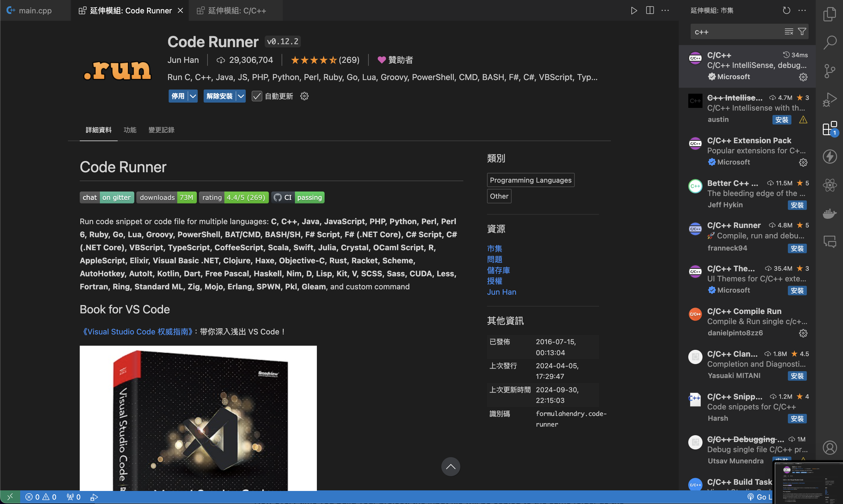843x504 pixels.
Task: Open the Docker view in activity bar
Action: pyautogui.click(x=829, y=214)
